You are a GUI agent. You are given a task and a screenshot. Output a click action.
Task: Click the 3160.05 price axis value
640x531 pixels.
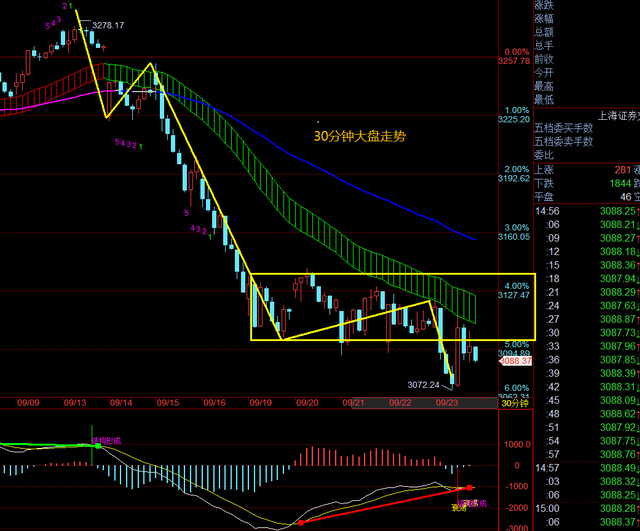(x=514, y=237)
